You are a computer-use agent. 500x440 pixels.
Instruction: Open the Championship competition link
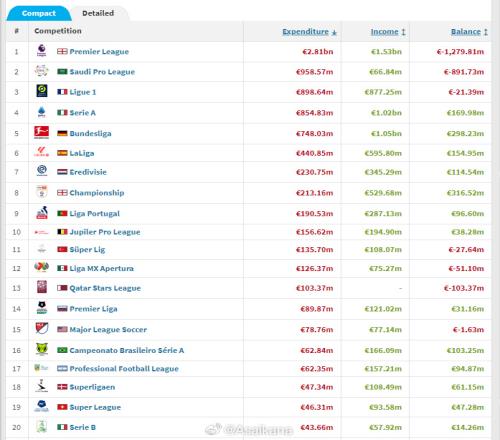pos(97,193)
